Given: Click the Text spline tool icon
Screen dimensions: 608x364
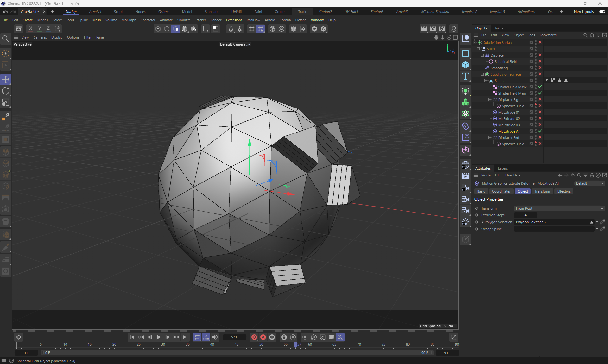Looking at the screenshot, I should pos(465,76).
